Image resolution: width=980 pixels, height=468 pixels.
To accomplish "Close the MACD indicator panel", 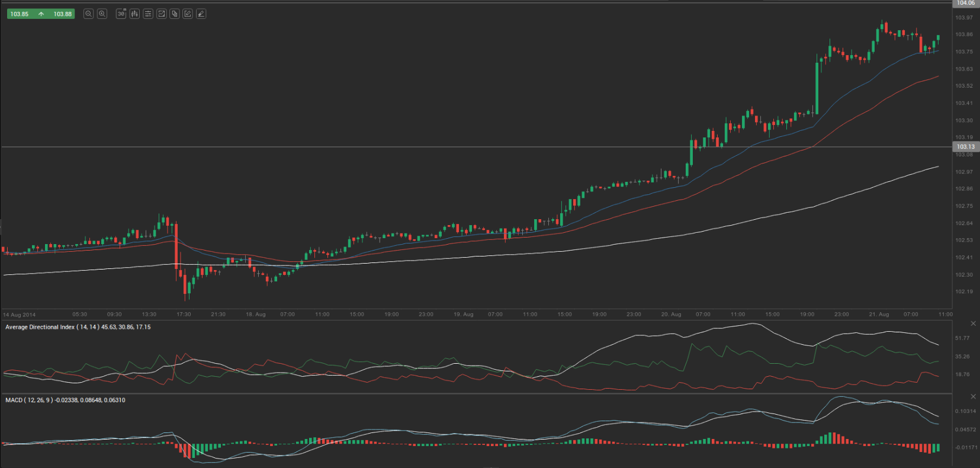I will 973,396.
